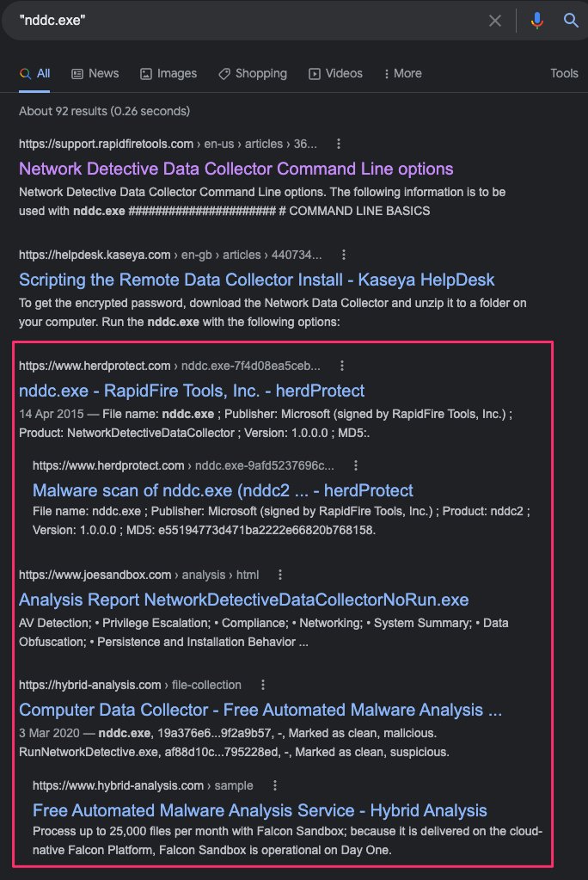Open Scripting the Remote Data Collector Install link
Viewport: 588px width, 880px height.
[257, 280]
